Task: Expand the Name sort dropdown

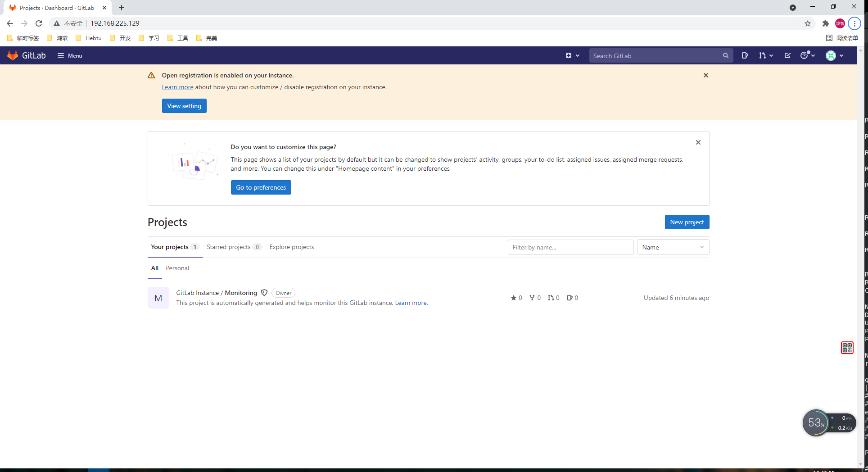Action: (673, 247)
